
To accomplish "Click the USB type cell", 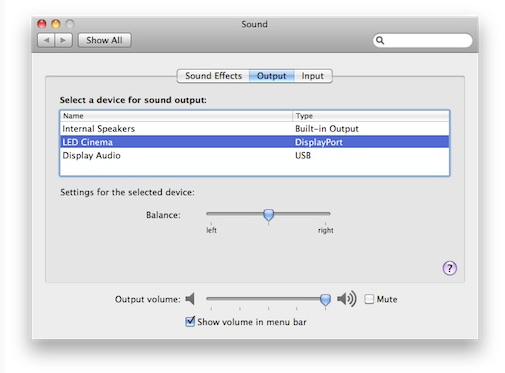I will (303, 156).
